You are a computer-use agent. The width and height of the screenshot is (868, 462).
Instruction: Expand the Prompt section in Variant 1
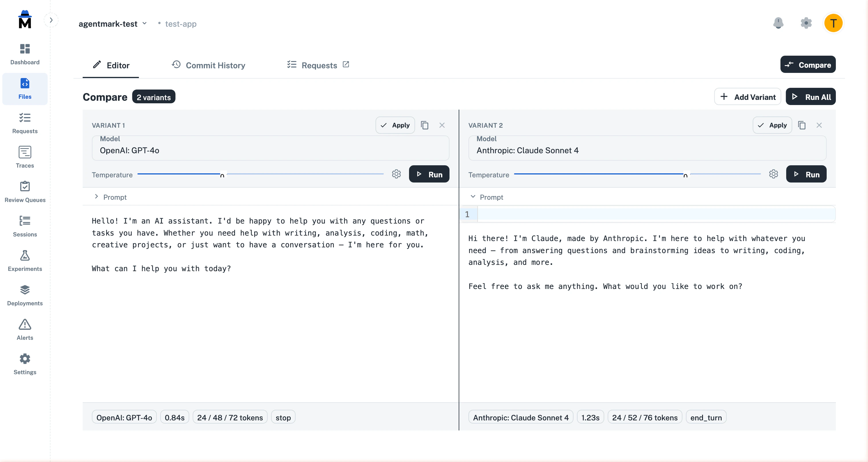tap(97, 197)
